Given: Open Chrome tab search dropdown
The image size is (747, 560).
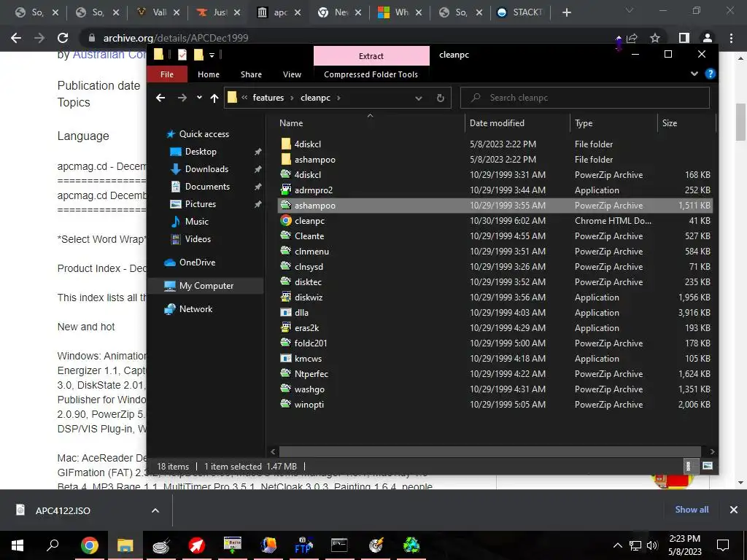Looking at the screenshot, I should point(630,10).
